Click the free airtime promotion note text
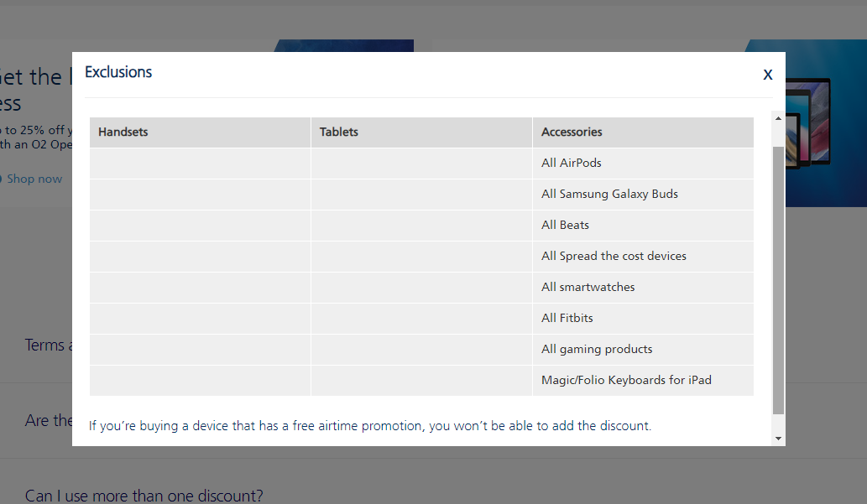 (369, 426)
